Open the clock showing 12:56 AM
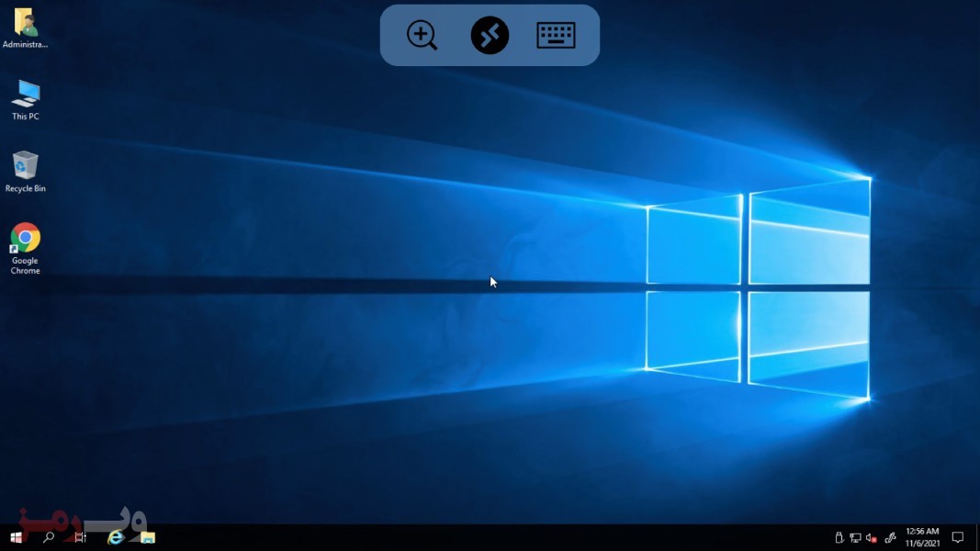Screen dimensions: 980x551 (x=922, y=537)
